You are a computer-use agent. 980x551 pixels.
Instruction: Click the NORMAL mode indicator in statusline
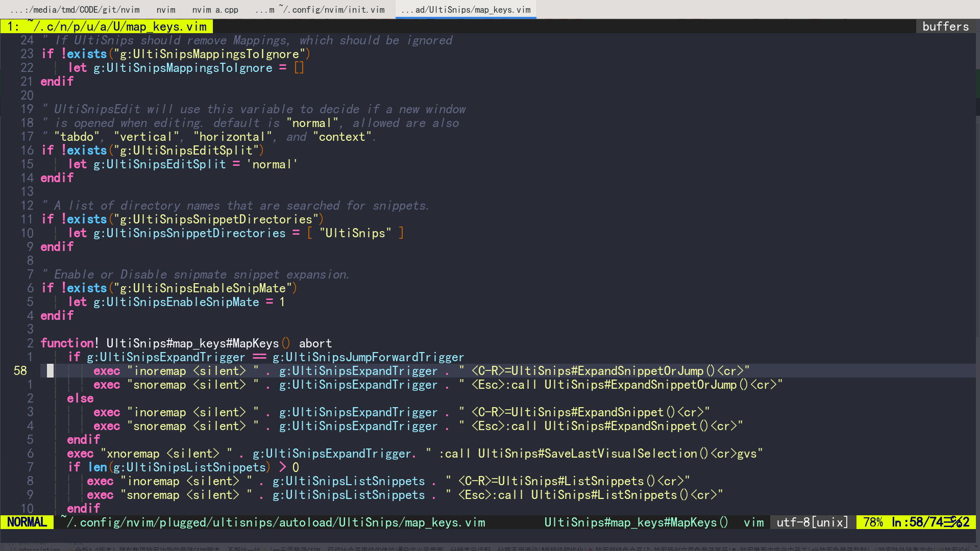click(x=26, y=522)
